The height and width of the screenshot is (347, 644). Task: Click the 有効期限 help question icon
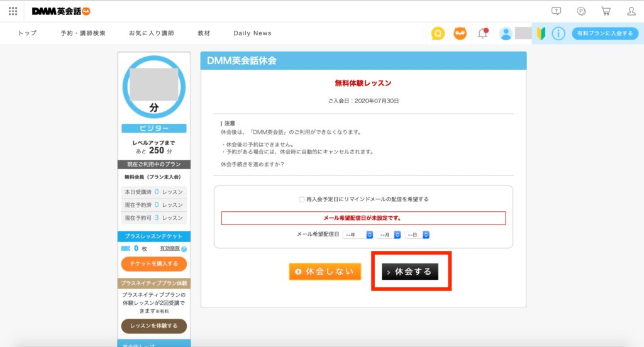[x=184, y=249]
